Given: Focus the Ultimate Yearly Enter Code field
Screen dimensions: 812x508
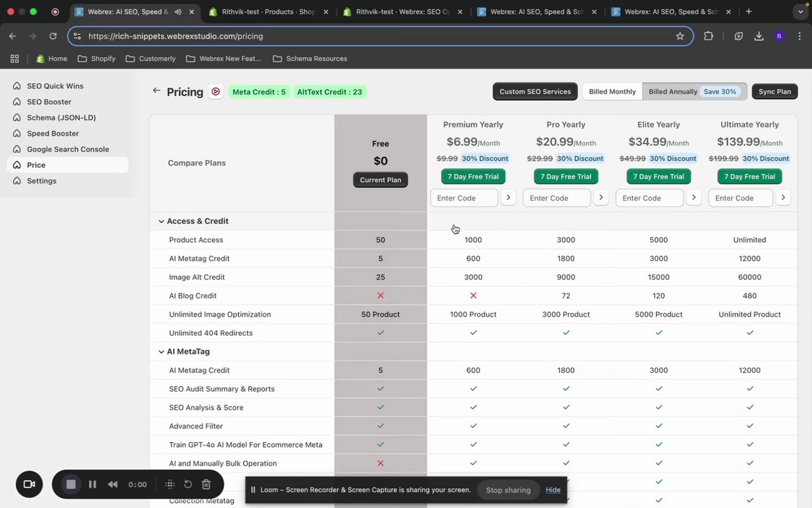Looking at the screenshot, I should point(741,197).
